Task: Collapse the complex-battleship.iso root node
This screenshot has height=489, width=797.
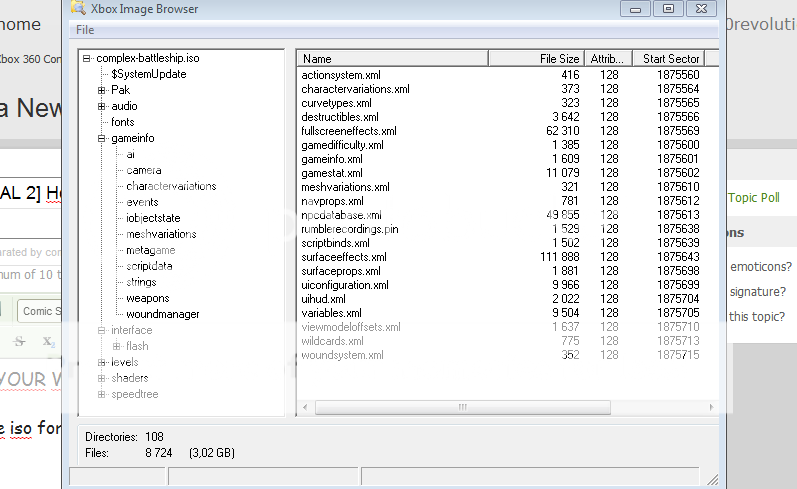Action: (87, 58)
